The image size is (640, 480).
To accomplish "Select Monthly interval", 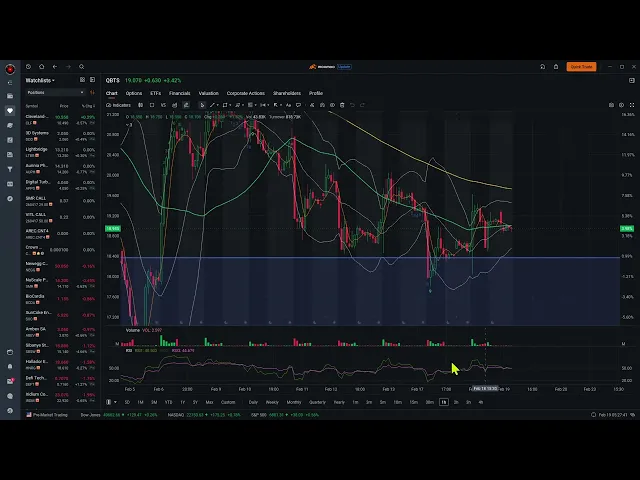I will (x=294, y=402).
